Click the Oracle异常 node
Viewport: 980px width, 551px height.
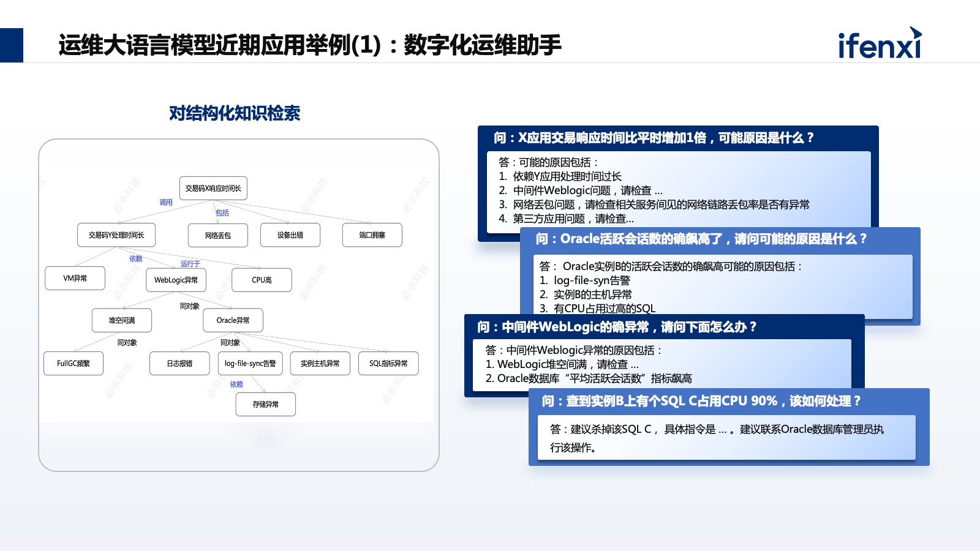coord(233,320)
